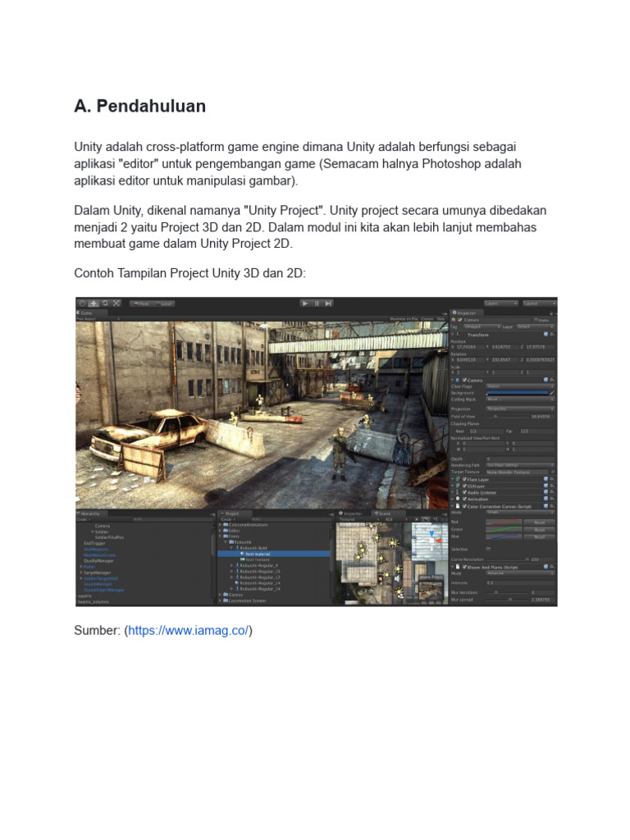The height and width of the screenshot is (840, 630).
Task: Open the Clear Flags dropdown
Action: [x=520, y=386]
